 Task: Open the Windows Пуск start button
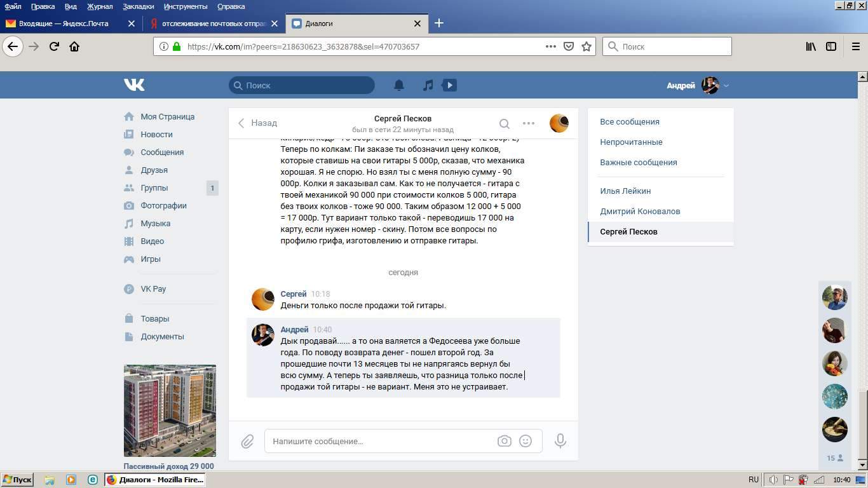pyautogui.click(x=17, y=480)
